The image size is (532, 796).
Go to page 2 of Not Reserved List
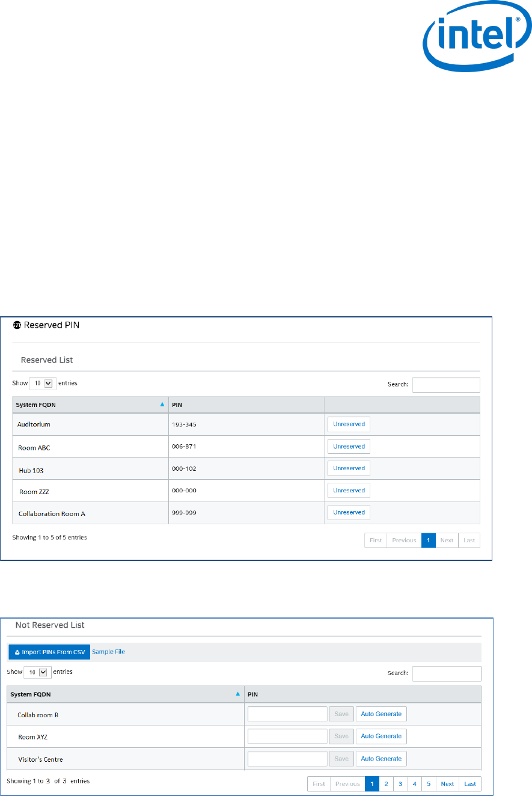click(386, 784)
